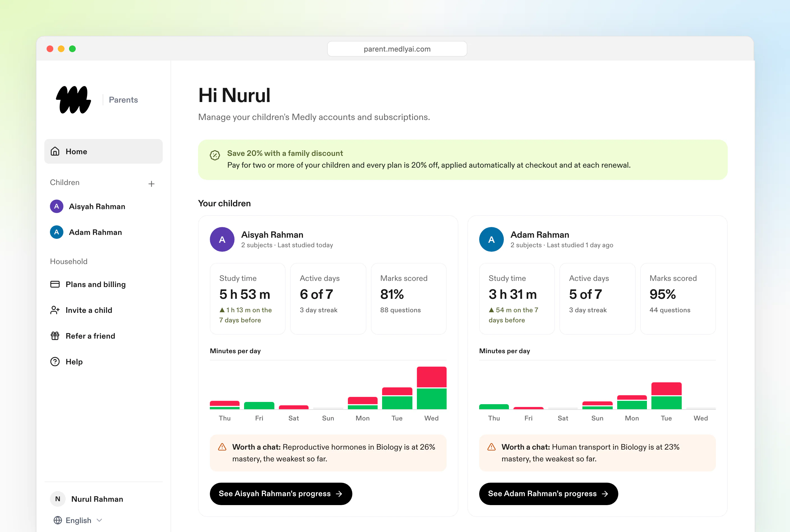This screenshot has width=790, height=532.
Task: Click the Medly scribble logo
Action: 73,100
